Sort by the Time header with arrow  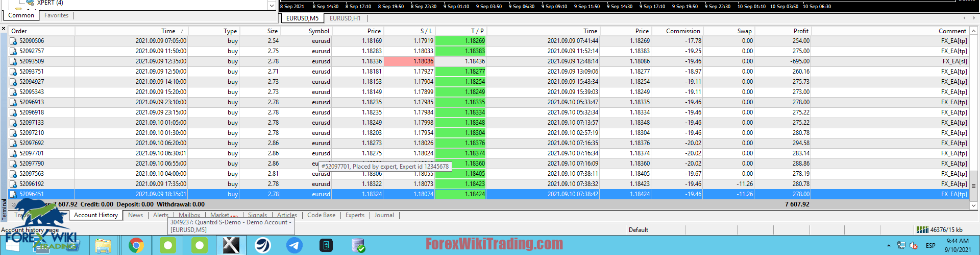pos(132,31)
